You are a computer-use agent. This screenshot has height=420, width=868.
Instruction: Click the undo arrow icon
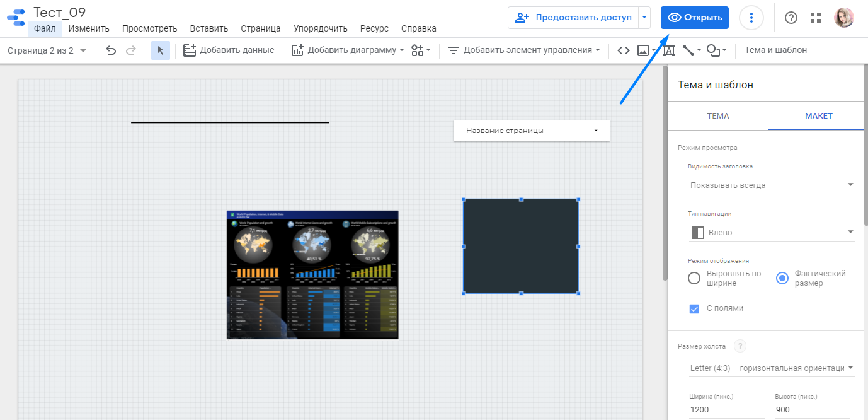point(111,50)
